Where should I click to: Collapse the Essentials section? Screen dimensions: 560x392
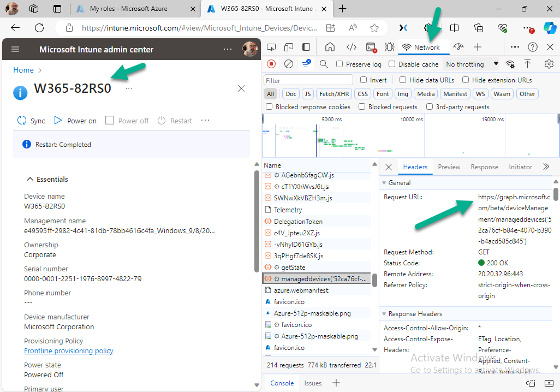pos(31,179)
